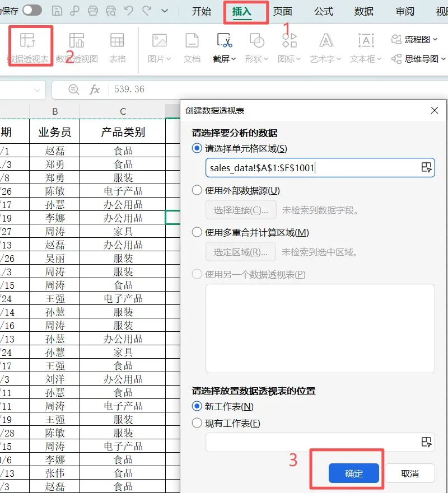This screenshot has height=493, width=448.
Task: Expand the quick access toolbar chevron
Action: coord(165,11)
